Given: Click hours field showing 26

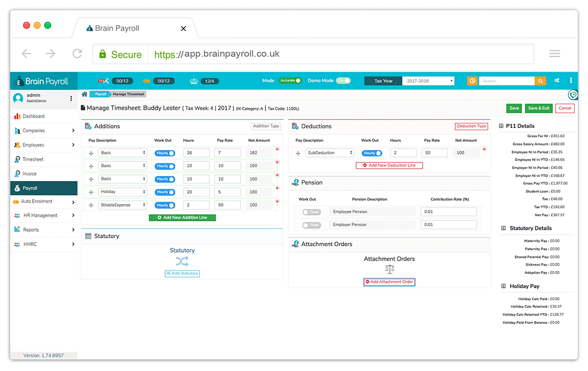Looking at the screenshot, I should click(196, 153).
